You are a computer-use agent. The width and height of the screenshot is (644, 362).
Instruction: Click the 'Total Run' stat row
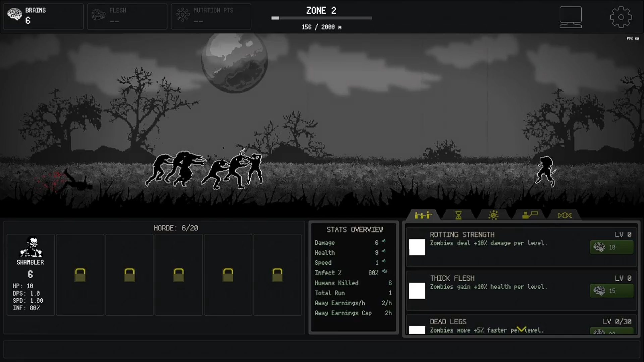click(353, 293)
